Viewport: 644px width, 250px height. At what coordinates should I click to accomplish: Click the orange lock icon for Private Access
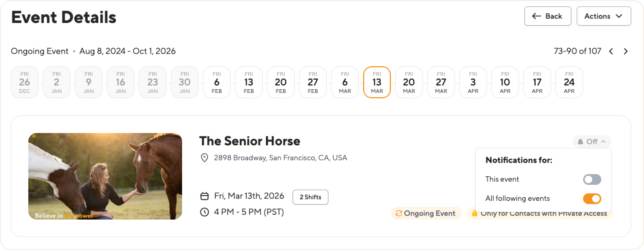pyautogui.click(x=474, y=213)
